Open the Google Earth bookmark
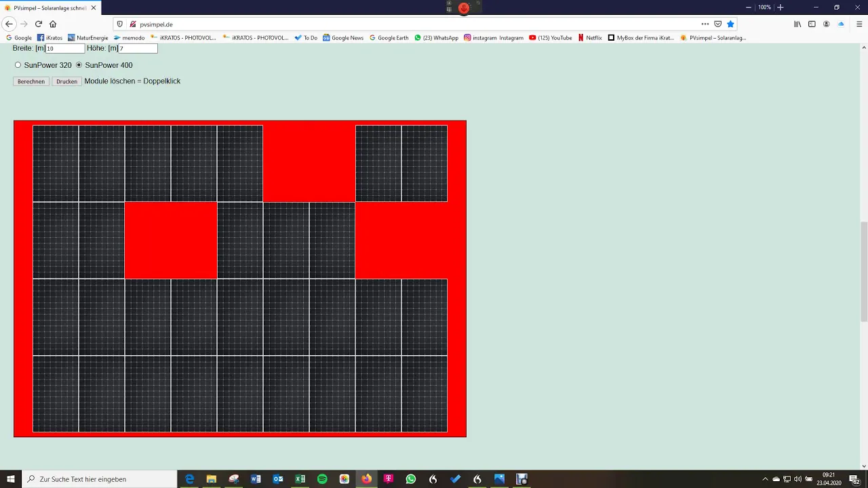The height and width of the screenshot is (488, 868). coord(389,38)
